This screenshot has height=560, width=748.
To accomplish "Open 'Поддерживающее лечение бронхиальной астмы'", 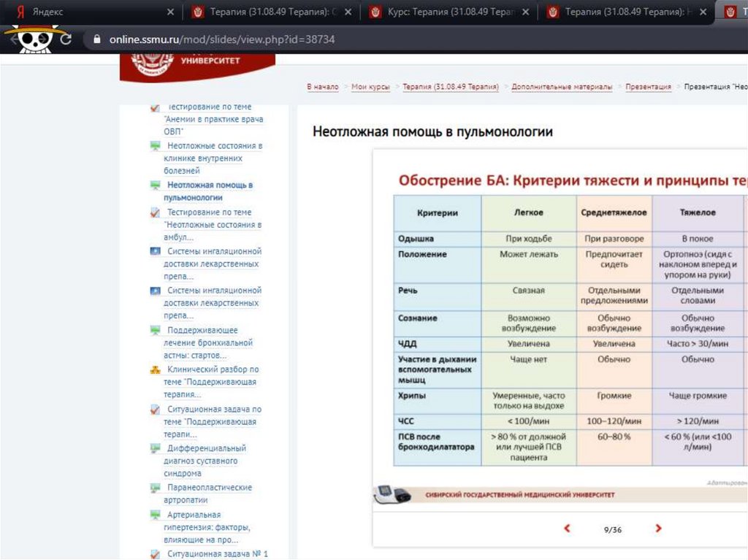I will tap(208, 342).
